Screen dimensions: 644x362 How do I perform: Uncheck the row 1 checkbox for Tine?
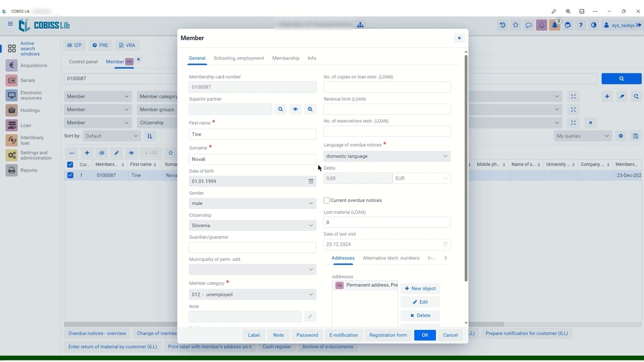click(x=70, y=175)
